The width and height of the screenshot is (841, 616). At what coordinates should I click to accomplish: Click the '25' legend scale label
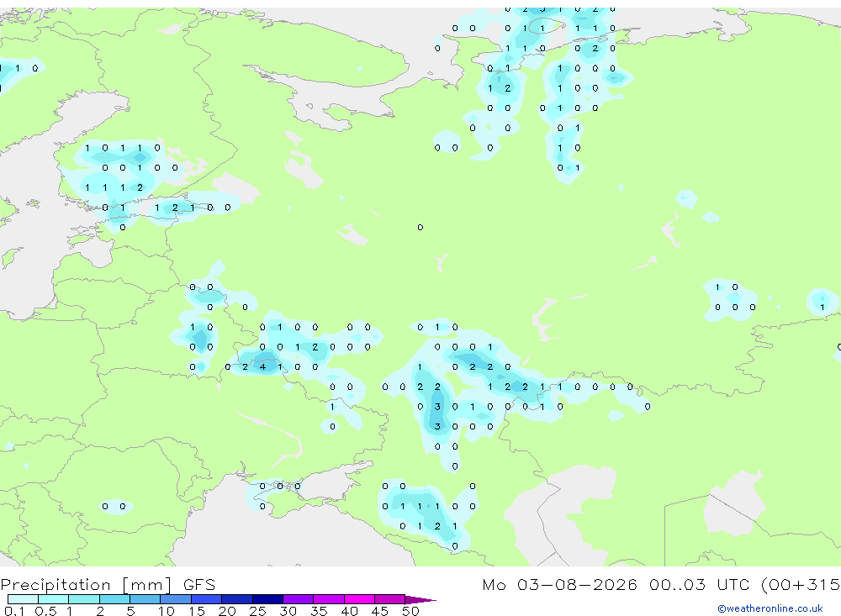pyautogui.click(x=257, y=611)
